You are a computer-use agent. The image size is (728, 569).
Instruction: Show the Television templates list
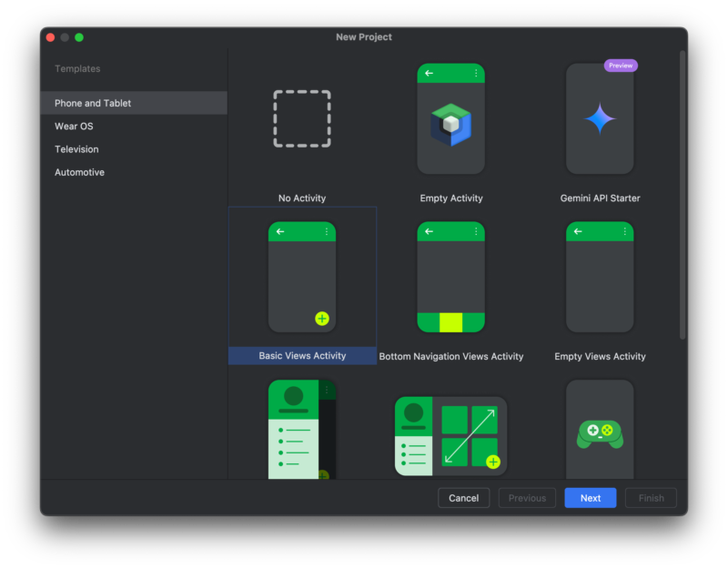pyautogui.click(x=76, y=149)
